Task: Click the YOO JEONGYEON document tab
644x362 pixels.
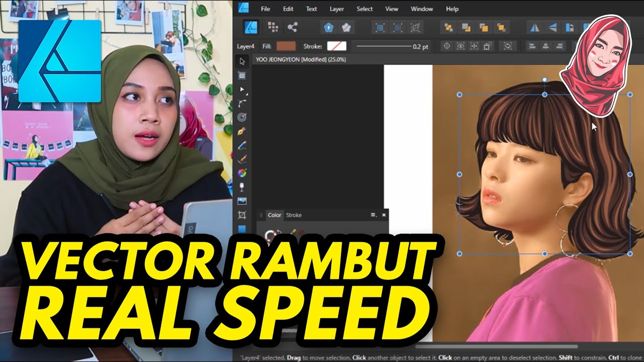Action: pyautogui.click(x=300, y=59)
